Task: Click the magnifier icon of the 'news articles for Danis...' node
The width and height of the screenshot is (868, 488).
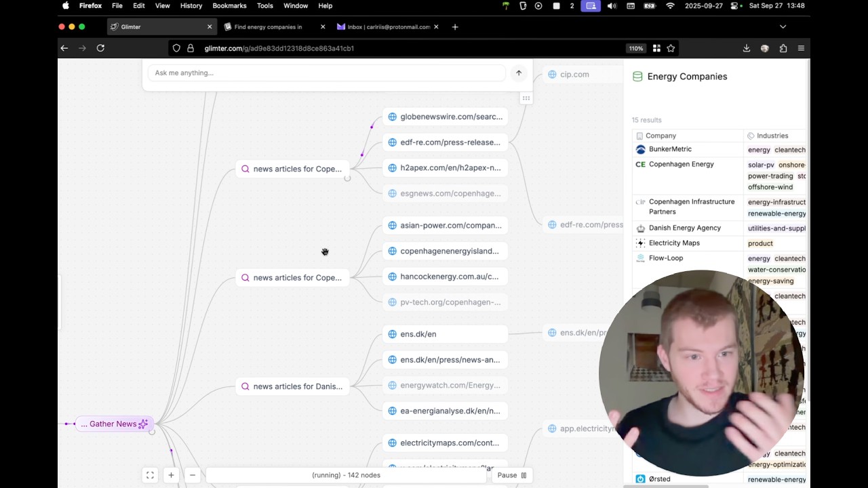Action: (x=245, y=386)
